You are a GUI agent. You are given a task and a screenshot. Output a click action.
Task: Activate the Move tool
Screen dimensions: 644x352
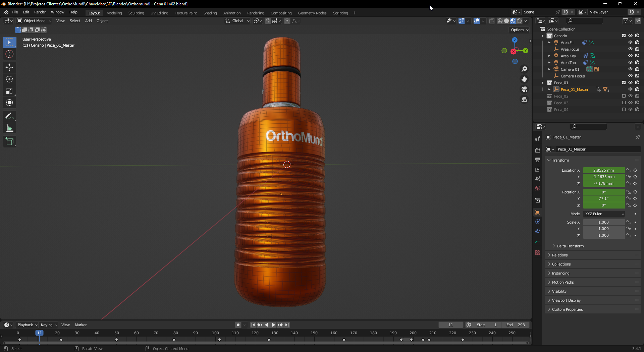click(x=9, y=67)
